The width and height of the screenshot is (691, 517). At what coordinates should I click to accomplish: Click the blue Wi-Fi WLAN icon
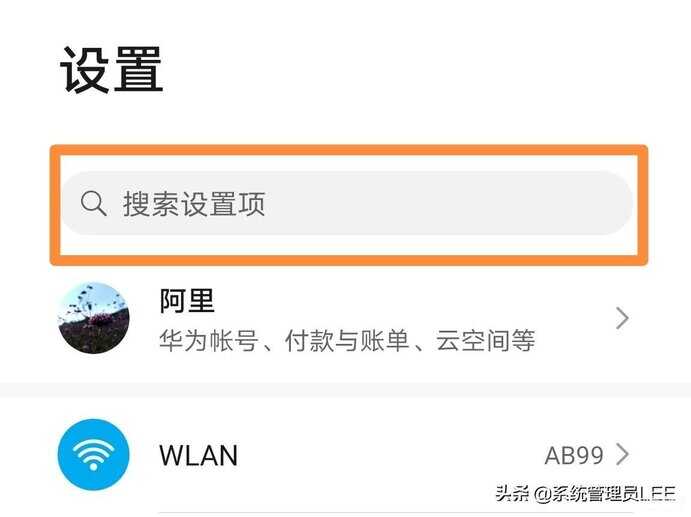coord(93,454)
